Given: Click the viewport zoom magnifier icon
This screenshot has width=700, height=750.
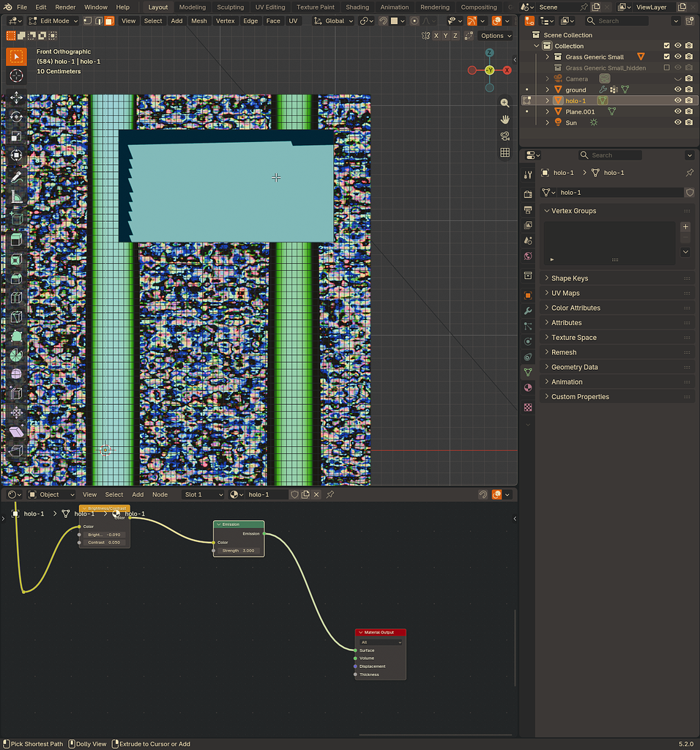Looking at the screenshot, I should tap(505, 103).
